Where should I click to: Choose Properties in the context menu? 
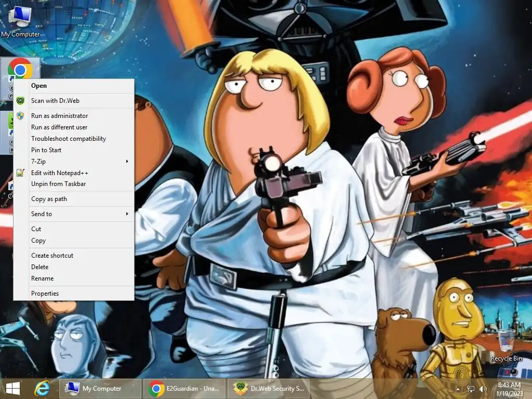click(x=74, y=294)
